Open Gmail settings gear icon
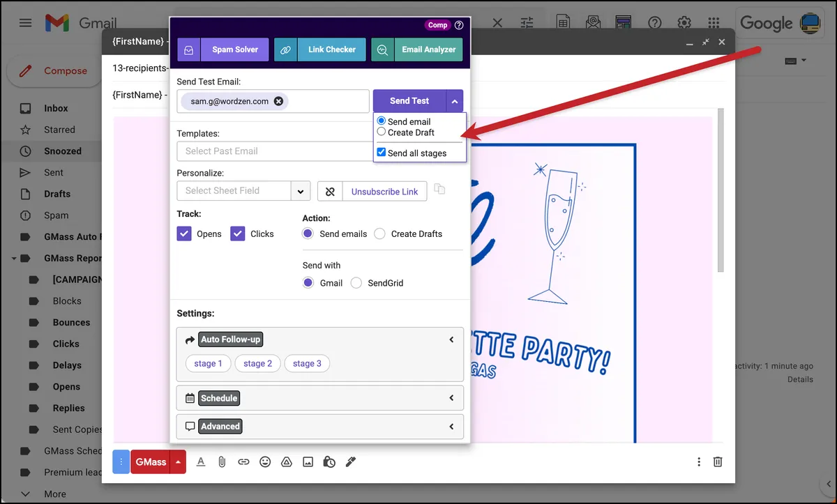837x504 pixels. pos(684,23)
